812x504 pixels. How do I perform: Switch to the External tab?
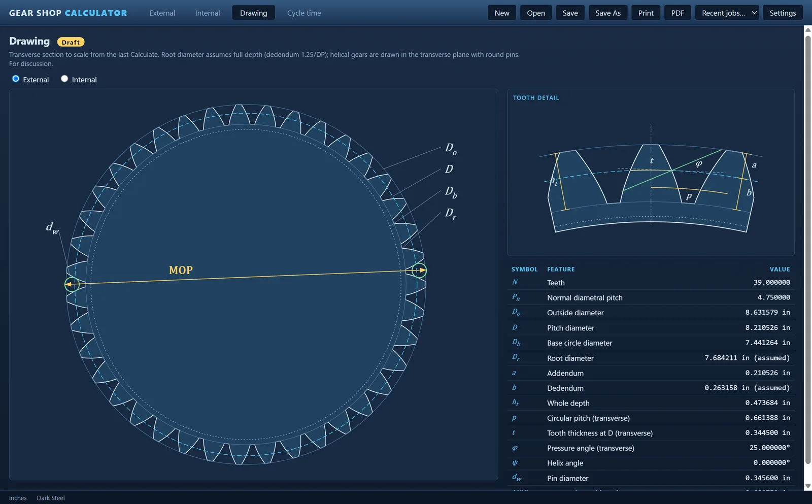pos(162,13)
